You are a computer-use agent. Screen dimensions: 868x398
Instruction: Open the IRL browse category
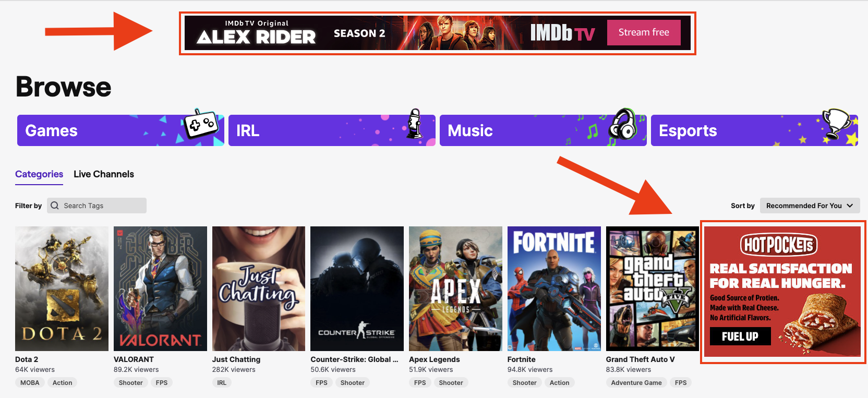pos(332,130)
